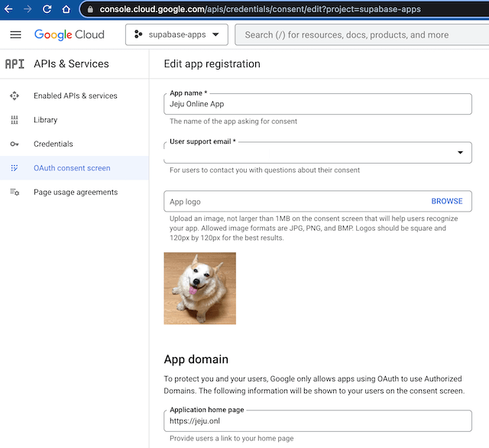
Task: Click the API icon beside APIs & Services
Action: 15,64
